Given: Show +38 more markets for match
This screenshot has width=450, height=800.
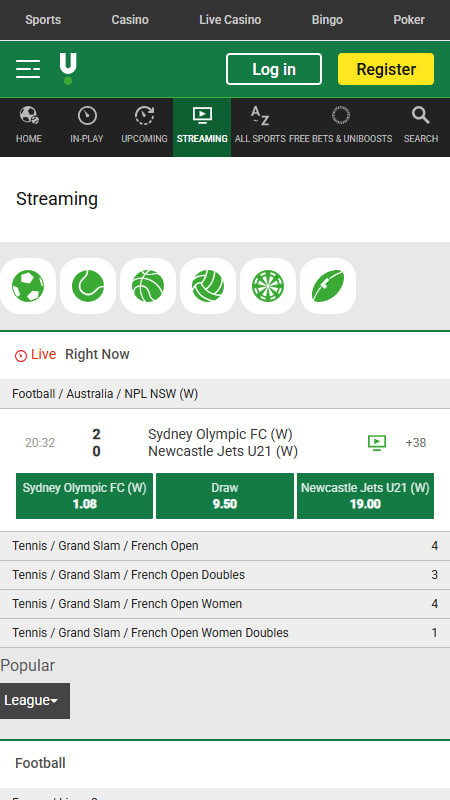Looking at the screenshot, I should (416, 443).
